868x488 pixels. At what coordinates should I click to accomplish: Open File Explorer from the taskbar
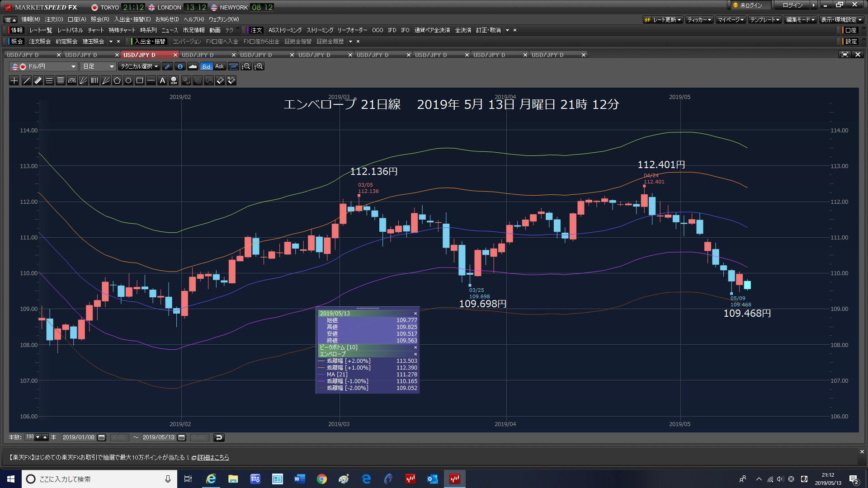[x=233, y=479]
